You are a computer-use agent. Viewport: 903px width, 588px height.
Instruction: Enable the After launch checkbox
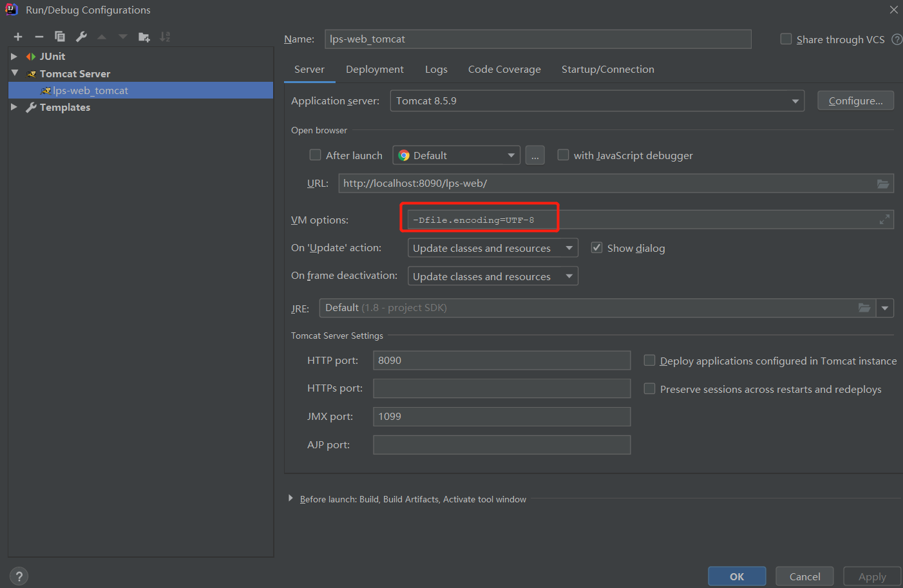pyautogui.click(x=315, y=155)
